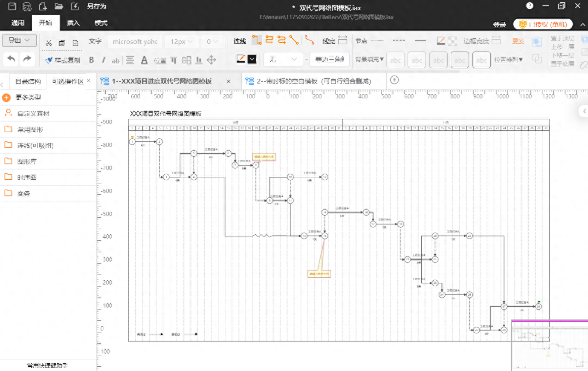The image size is (588, 371).
Task: Click the 样式复制 format painter
Action: tap(63, 60)
